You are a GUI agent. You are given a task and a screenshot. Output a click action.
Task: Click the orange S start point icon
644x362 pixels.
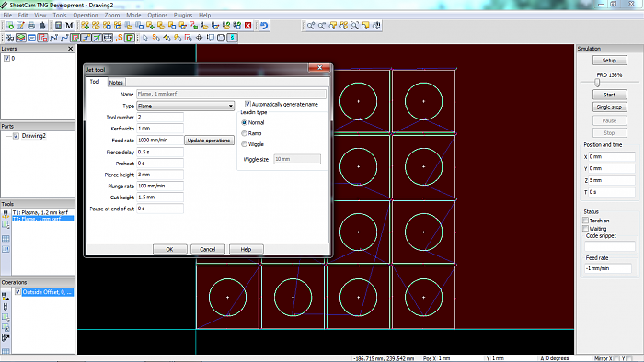[x=119, y=38]
